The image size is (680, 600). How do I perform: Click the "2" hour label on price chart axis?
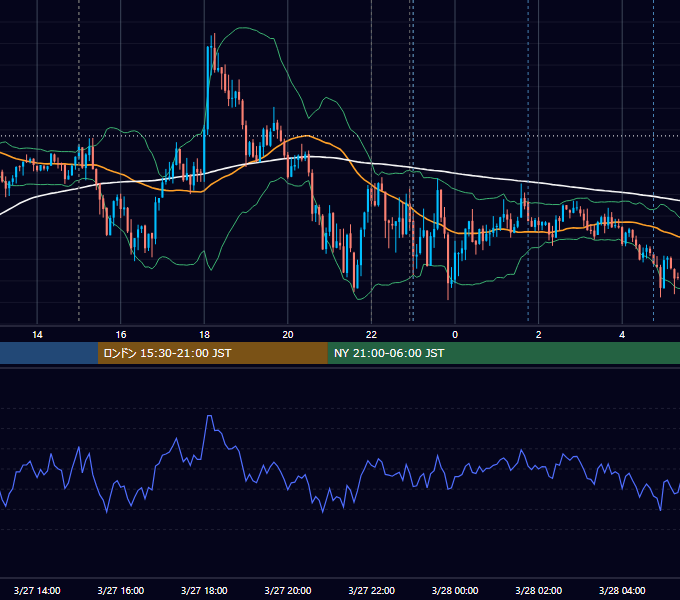pos(539,335)
